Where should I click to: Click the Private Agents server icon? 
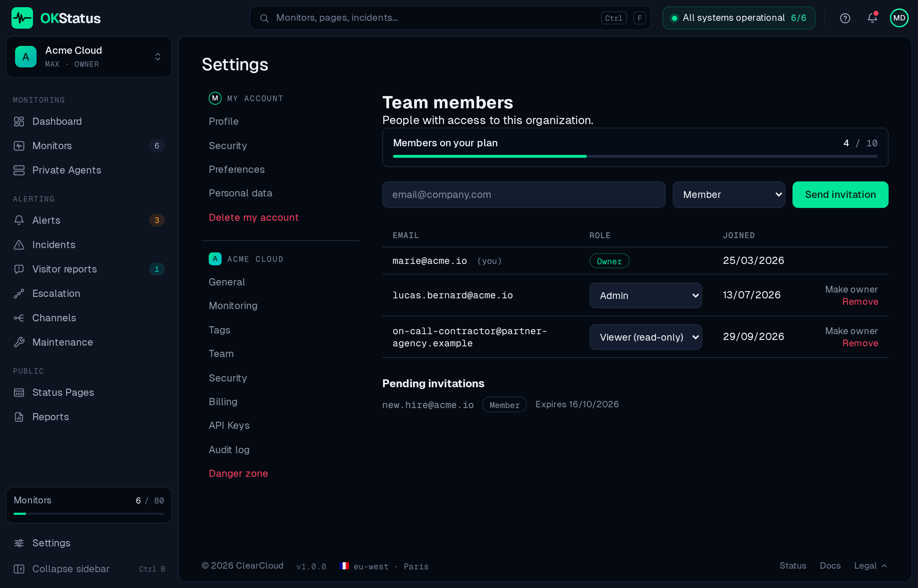[19, 170]
